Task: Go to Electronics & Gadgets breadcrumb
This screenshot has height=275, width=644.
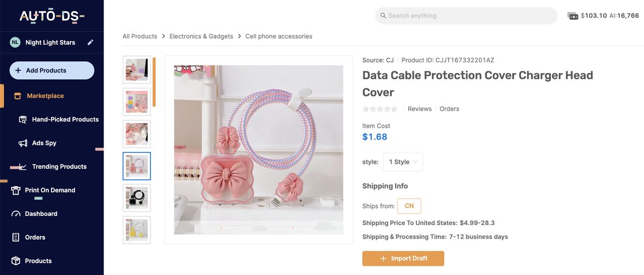Action: 201,37
